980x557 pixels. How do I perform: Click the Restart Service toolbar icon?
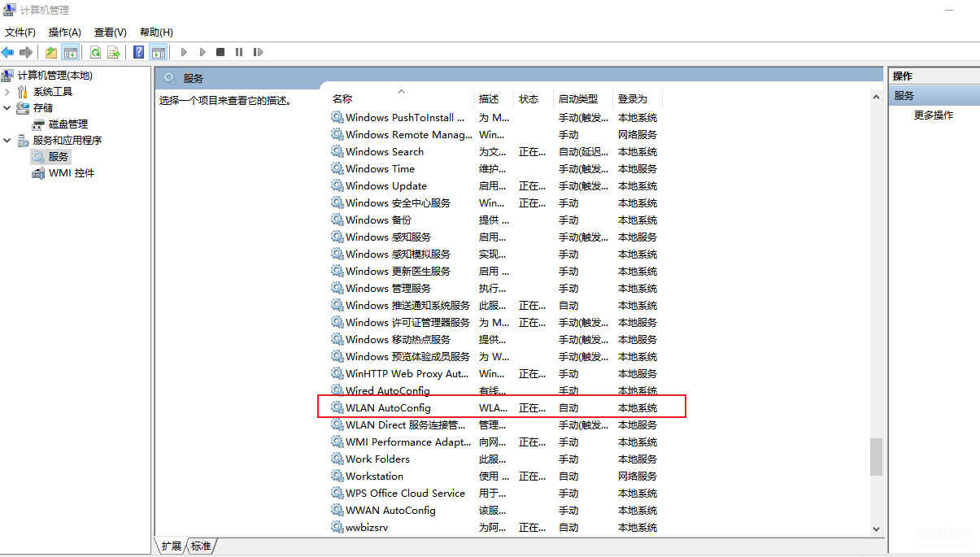(x=258, y=52)
